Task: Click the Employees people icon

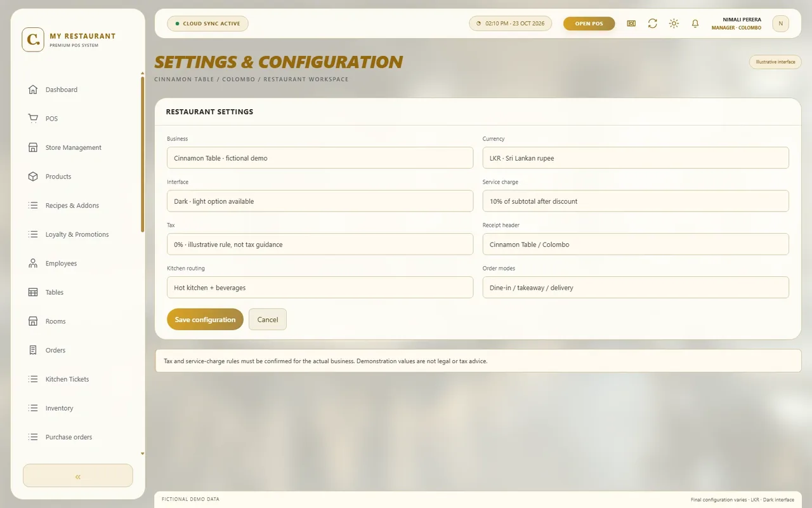Action: (33, 264)
